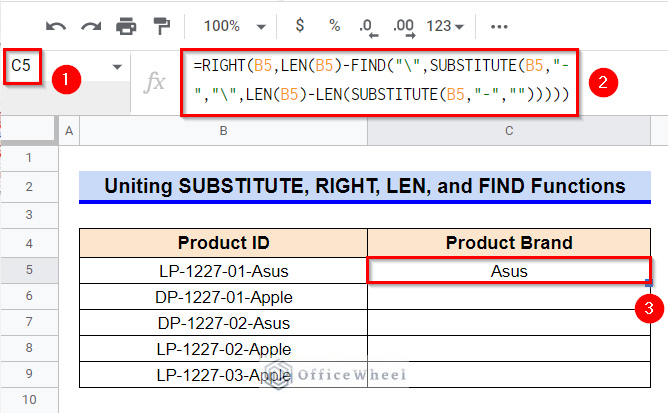Click the Print icon
The image size is (668, 413).
coord(126,26)
